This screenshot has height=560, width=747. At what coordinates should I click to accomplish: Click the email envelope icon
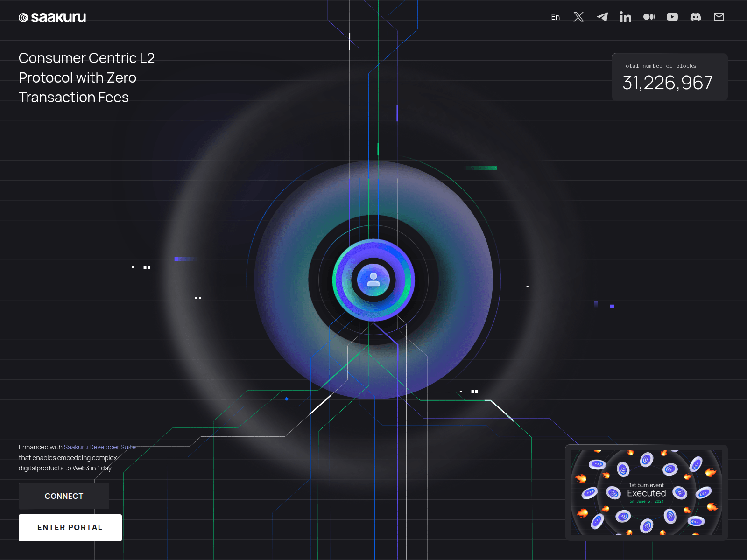[x=719, y=17]
